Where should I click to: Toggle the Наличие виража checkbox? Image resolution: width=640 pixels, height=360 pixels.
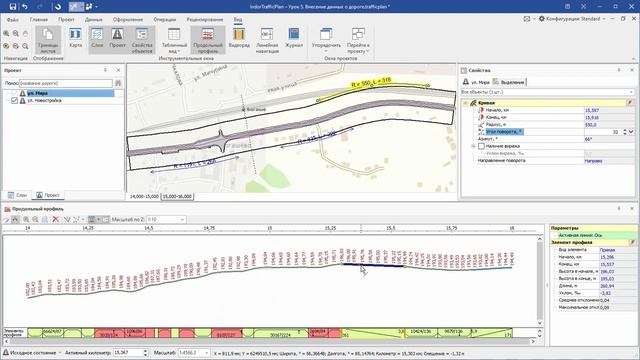(x=481, y=146)
